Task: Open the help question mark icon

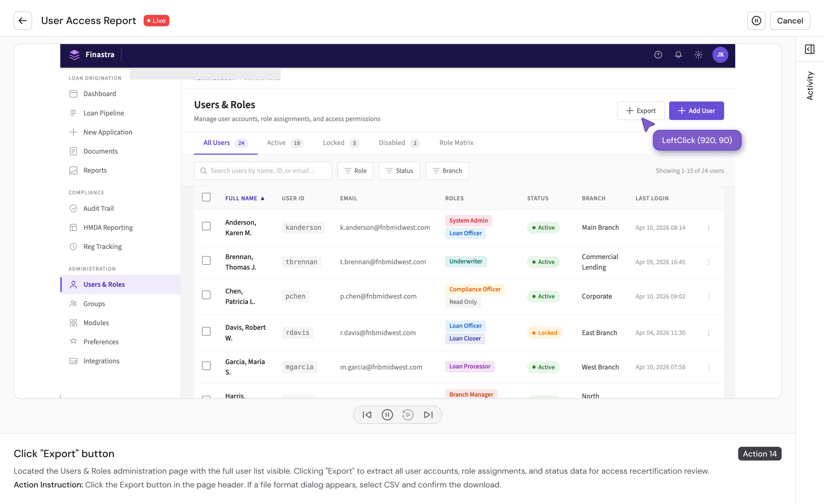Action: [658, 55]
